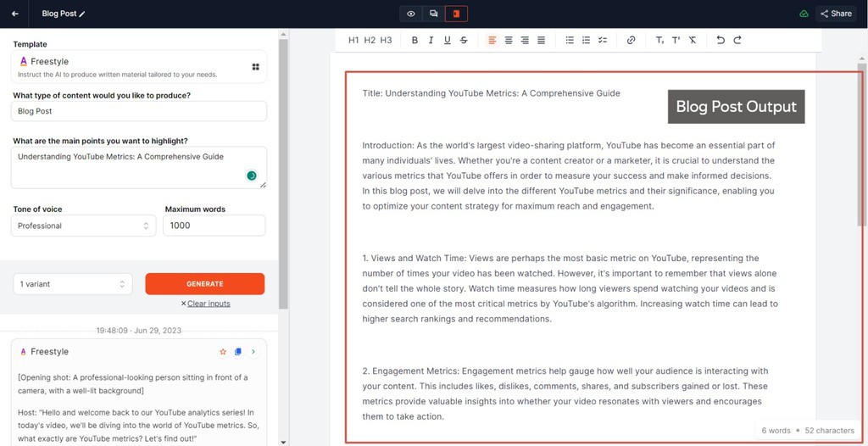
Task: Copy the Freestyle output card
Action: (x=238, y=352)
